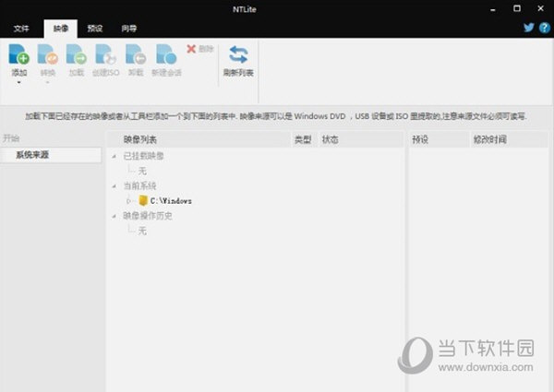Image resolution: width=554 pixels, height=392 pixels.
Task: Open the dropdown arrow under 转换
Action: (x=48, y=83)
